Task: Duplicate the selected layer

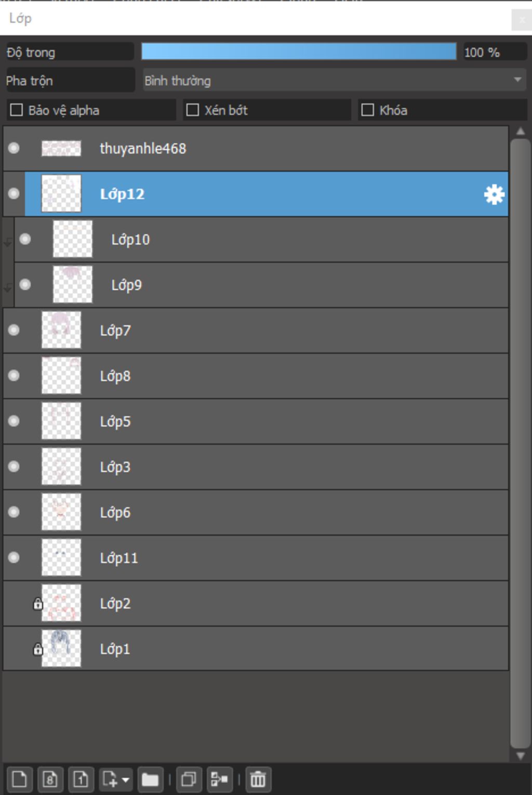Action: [188, 779]
